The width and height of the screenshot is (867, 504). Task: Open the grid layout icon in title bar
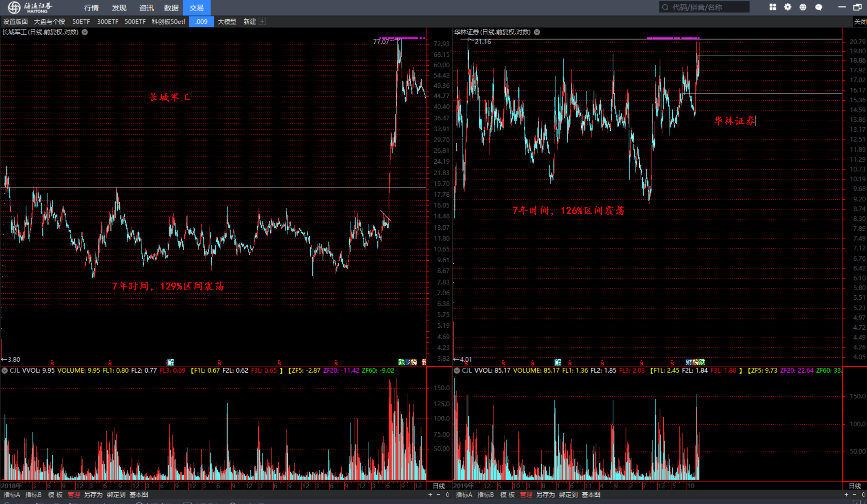773,7
